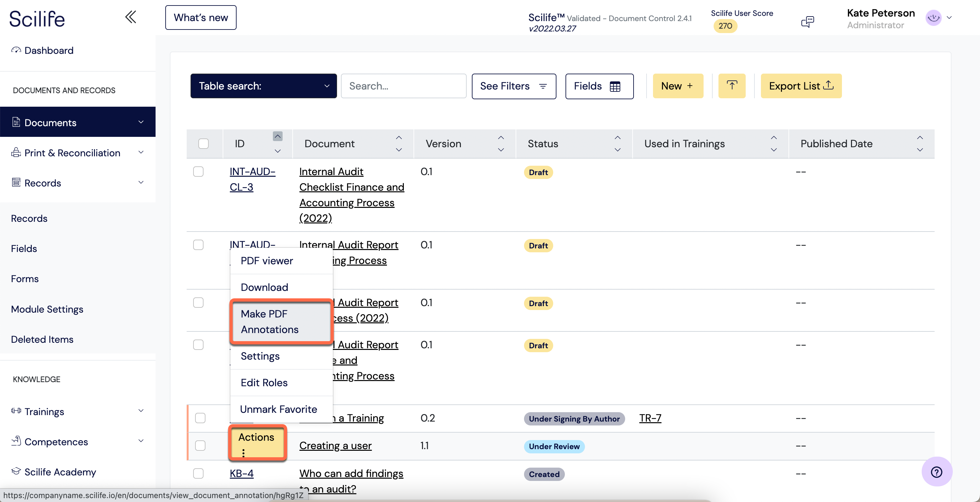Click the New + button

[x=678, y=86]
